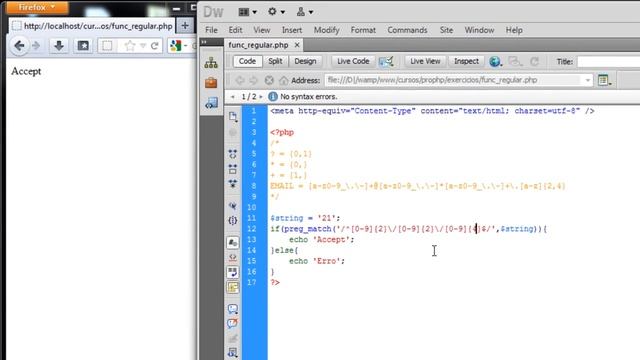Click the Syntax Error Alerts icon
Screen dimensions: 640x360
233,287
